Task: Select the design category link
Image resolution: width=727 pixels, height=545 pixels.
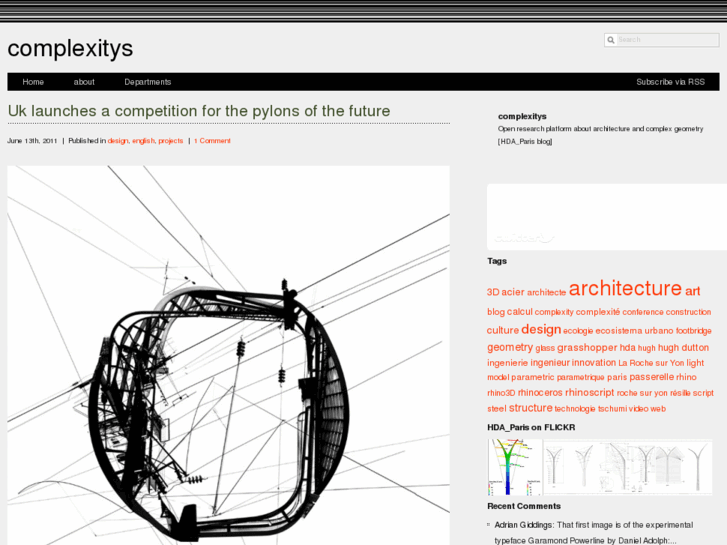Action: (118, 141)
